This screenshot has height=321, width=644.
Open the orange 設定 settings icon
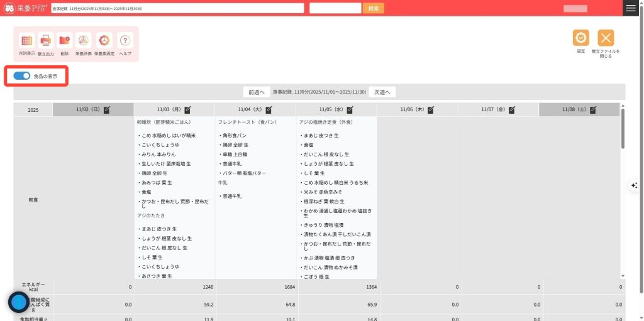click(580, 38)
